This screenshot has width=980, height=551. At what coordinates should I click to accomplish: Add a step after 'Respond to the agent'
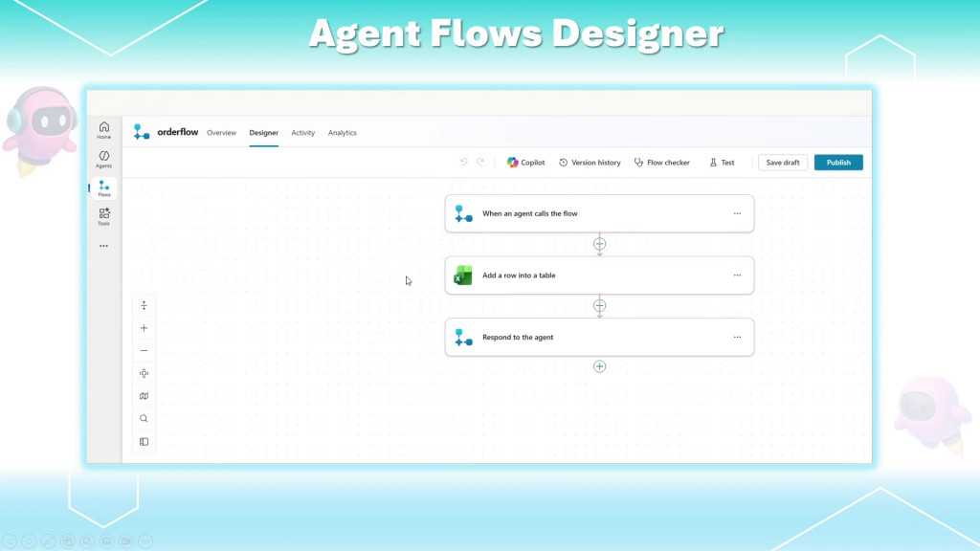(x=599, y=366)
